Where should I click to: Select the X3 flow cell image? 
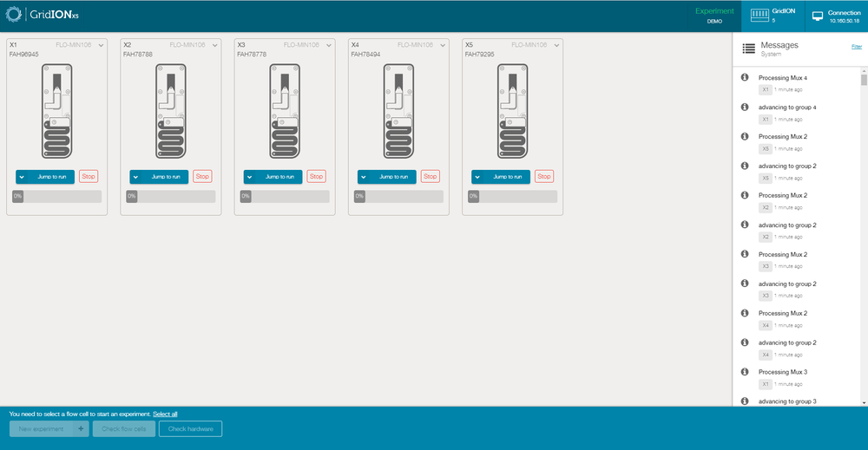coord(285,111)
